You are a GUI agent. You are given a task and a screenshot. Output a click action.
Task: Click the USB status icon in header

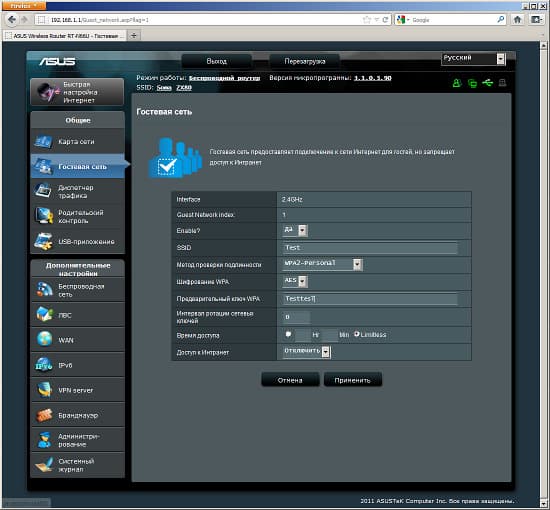(x=487, y=83)
